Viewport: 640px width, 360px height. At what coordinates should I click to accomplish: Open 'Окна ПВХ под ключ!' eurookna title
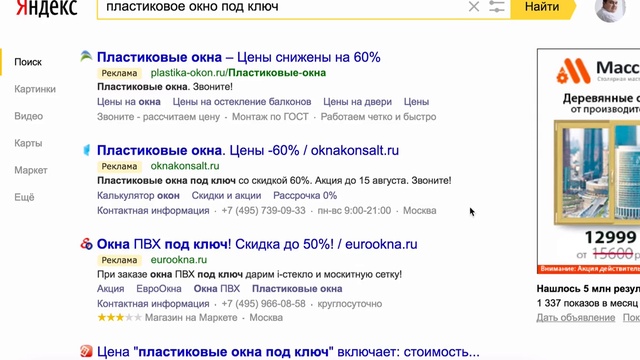(257, 244)
